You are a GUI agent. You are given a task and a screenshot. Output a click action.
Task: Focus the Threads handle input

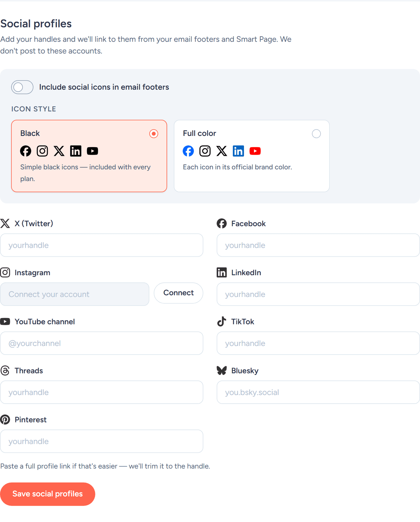(x=102, y=392)
